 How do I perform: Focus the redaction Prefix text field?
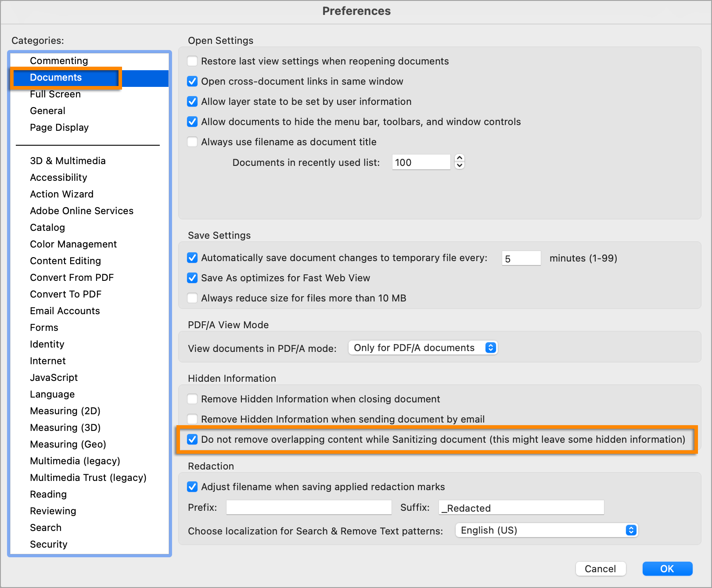(309, 507)
